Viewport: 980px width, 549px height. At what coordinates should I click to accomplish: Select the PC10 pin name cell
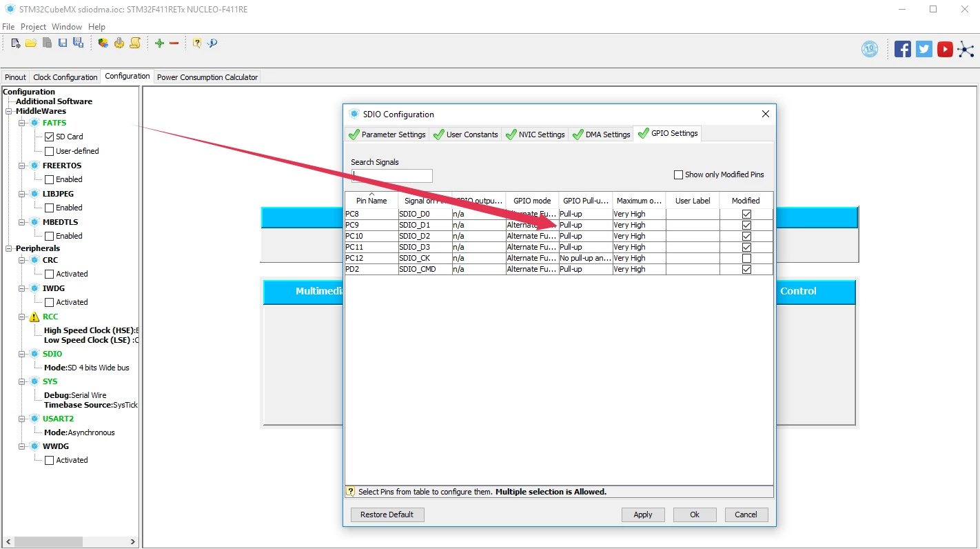coord(371,236)
